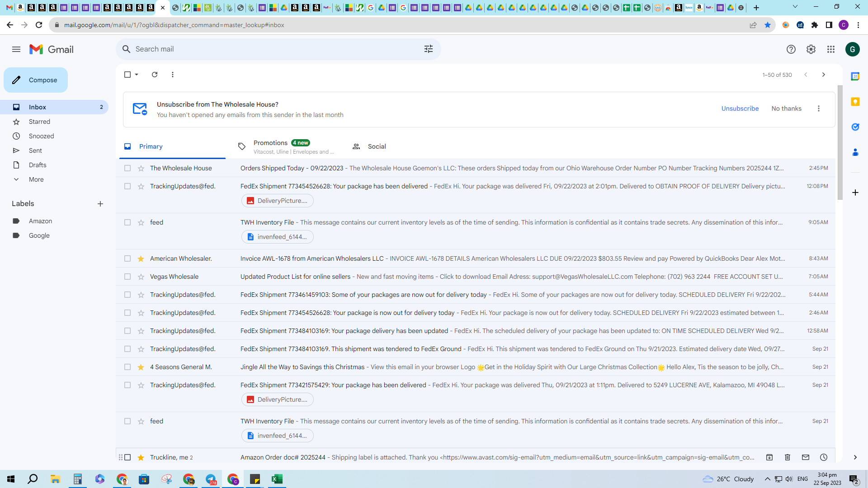The height and width of the screenshot is (488, 868).
Task: Open the More options menu above the inbox list
Action: (x=173, y=75)
